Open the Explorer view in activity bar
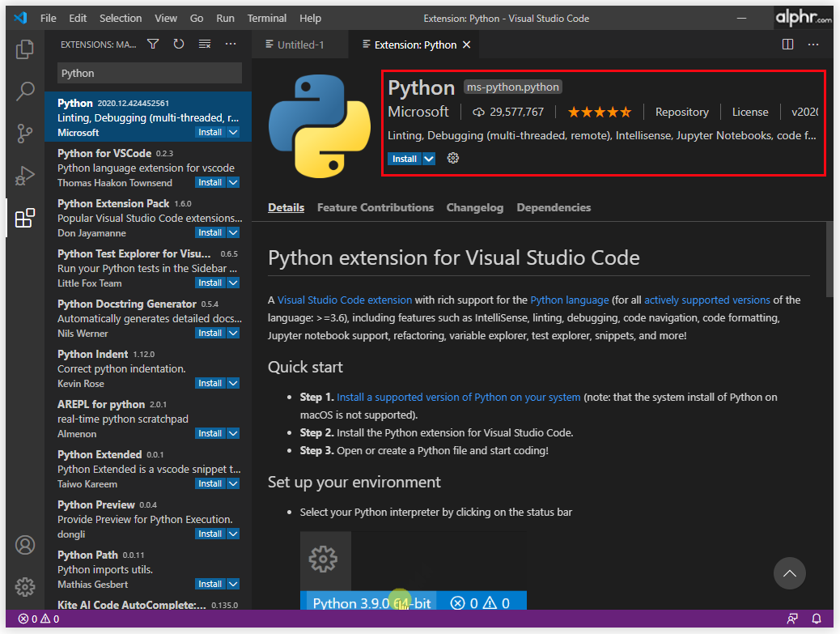Screen dimensions: 840x634 pos(24,49)
